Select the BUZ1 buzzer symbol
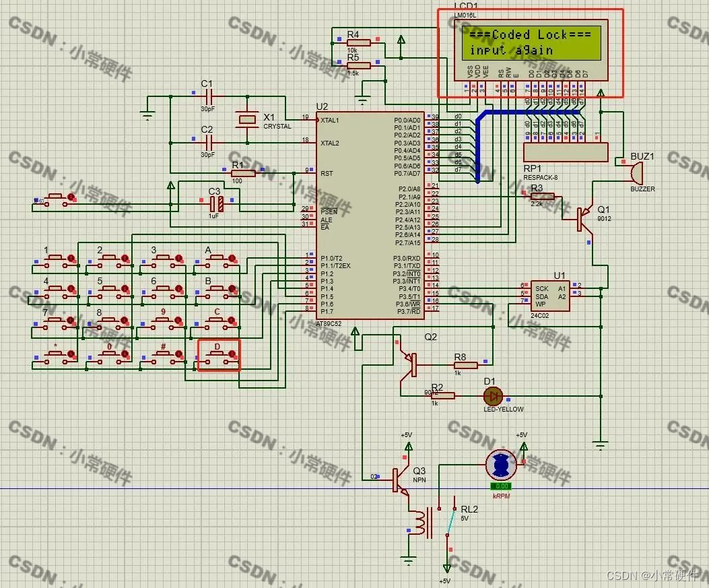709x588 pixels. click(635, 172)
